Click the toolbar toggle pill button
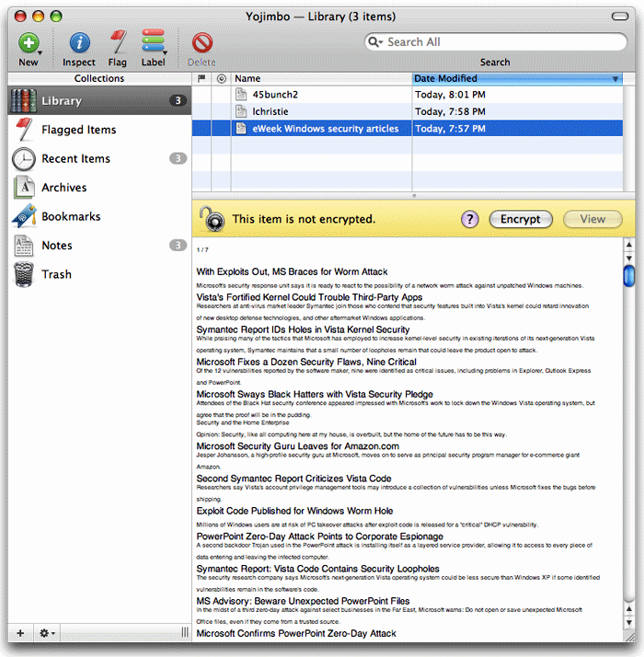This screenshot has height=657, width=644. [x=620, y=17]
